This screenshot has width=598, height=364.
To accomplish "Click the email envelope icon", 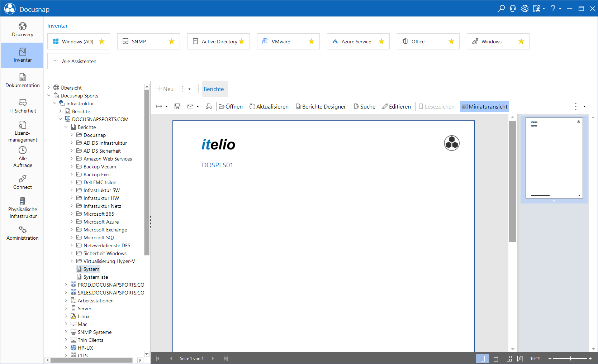I will 190,106.
